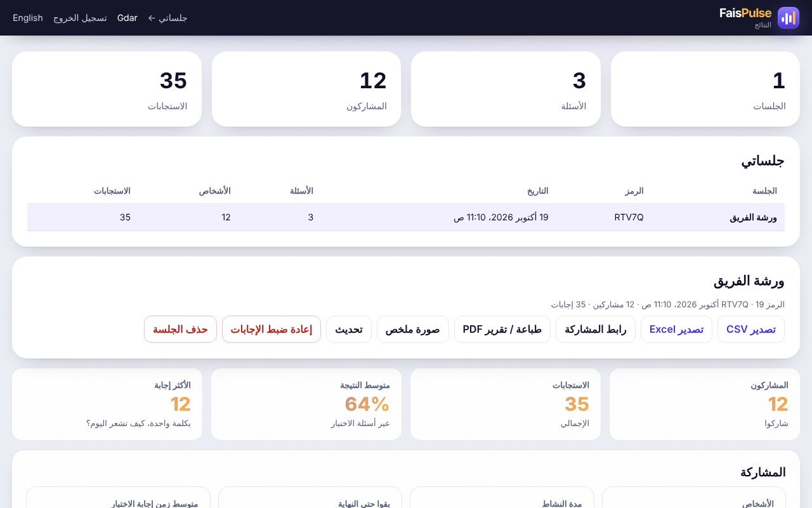812x508 pixels.
Task: Delete session with حذف الجلسة button
Action: [181, 329]
